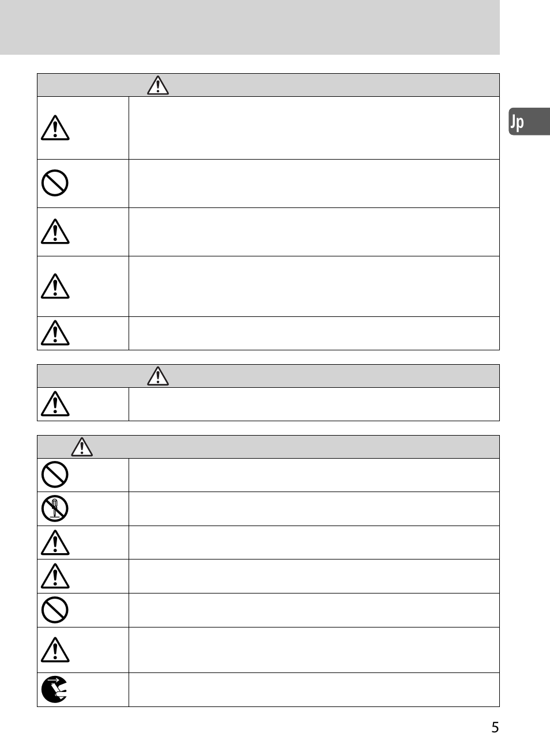Click the page number 5
550x756 pixels.
point(495,727)
